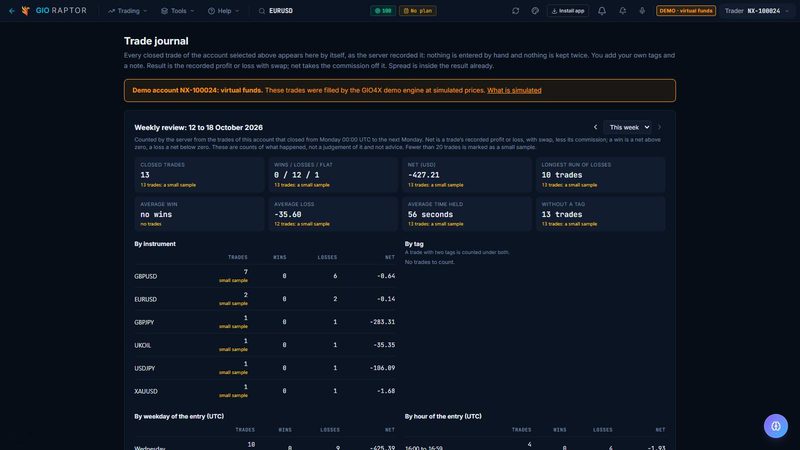Screen dimensions: 800x450
Task: Click the By instrument heading
Action: click(155, 244)
